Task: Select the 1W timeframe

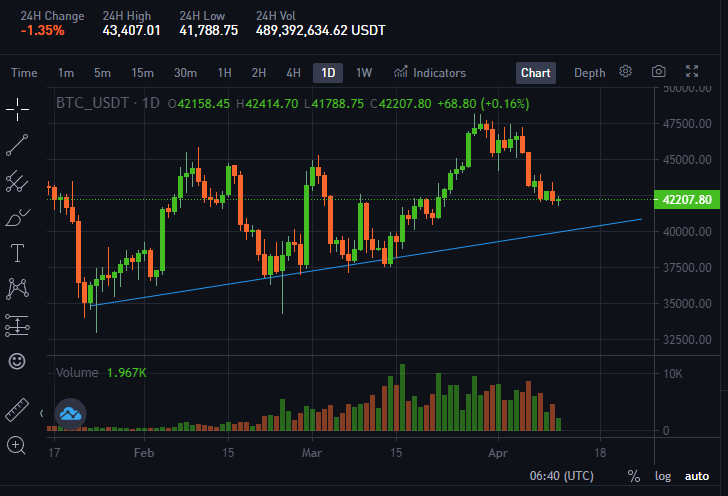Action: [x=364, y=73]
